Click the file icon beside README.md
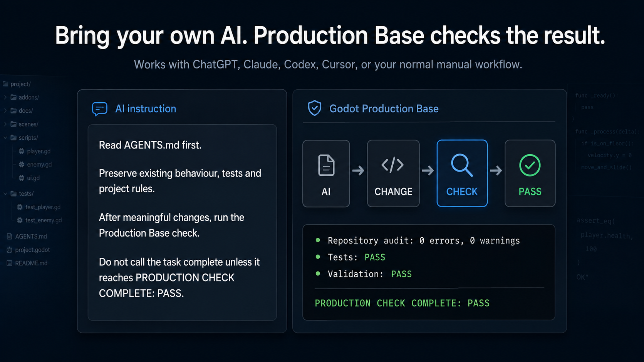 (x=9, y=263)
